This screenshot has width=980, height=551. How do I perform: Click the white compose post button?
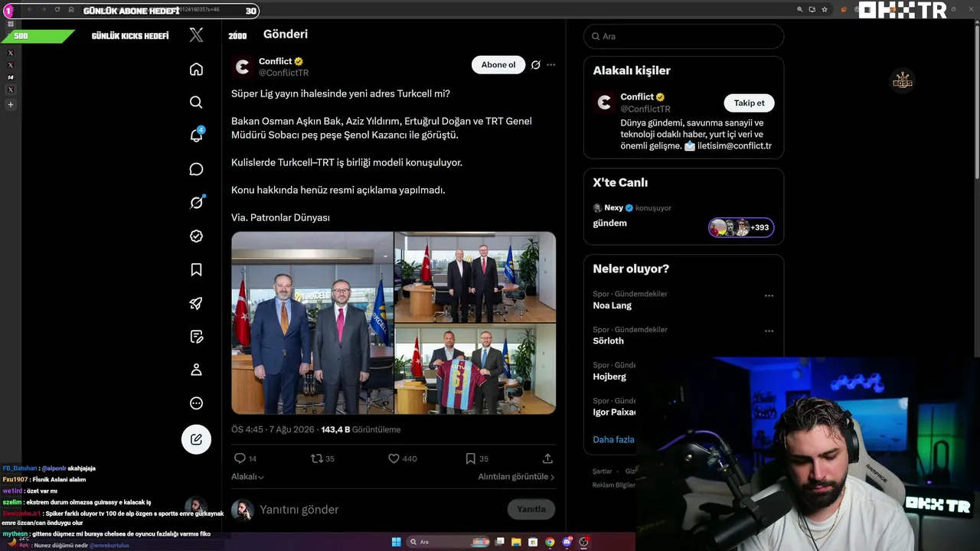(196, 439)
